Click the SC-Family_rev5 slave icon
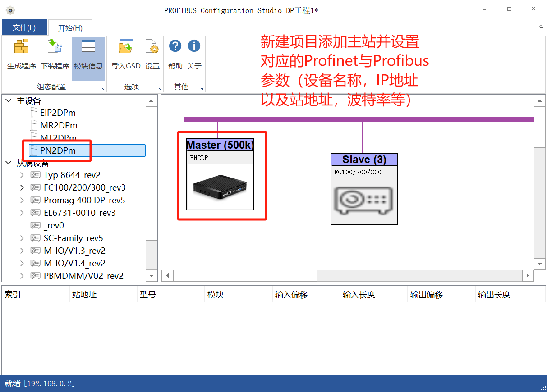Image resolution: width=547 pixels, height=392 pixels. [x=35, y=238]
